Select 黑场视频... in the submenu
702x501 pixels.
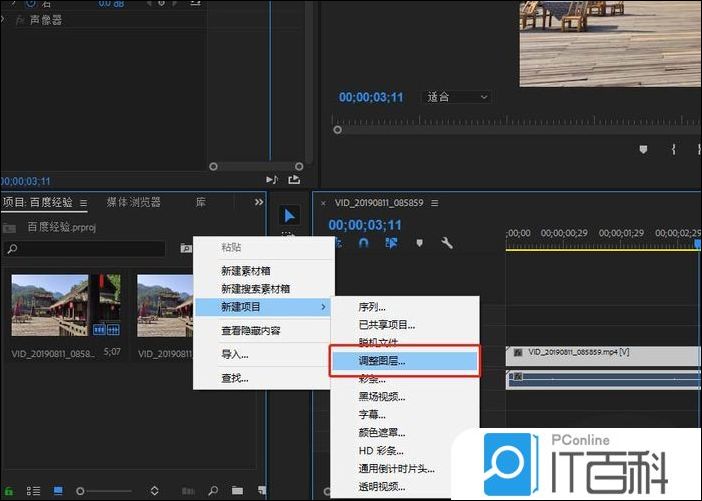tap(382, 396)
